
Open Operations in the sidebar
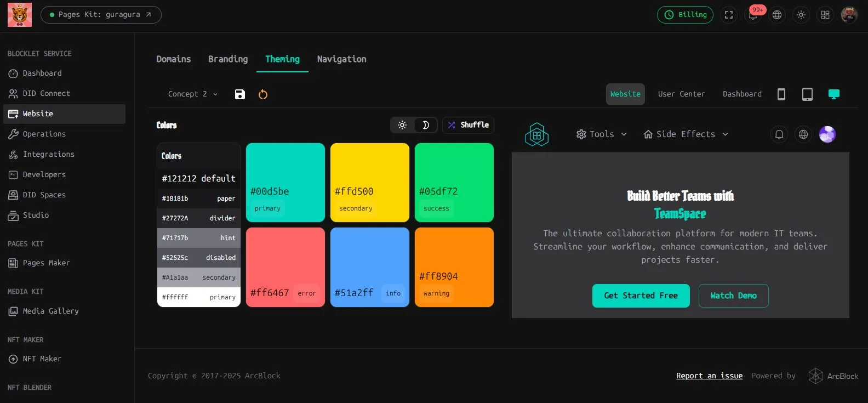pyautogui.click(x=64, y=134)
